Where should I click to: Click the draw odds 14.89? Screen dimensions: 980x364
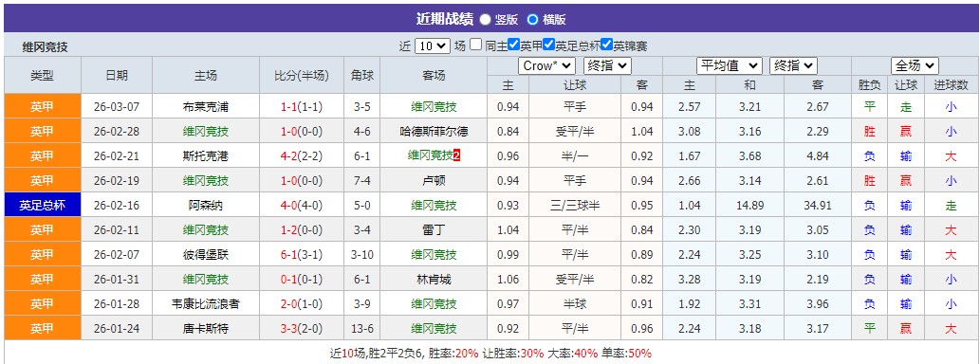(749, 206)
